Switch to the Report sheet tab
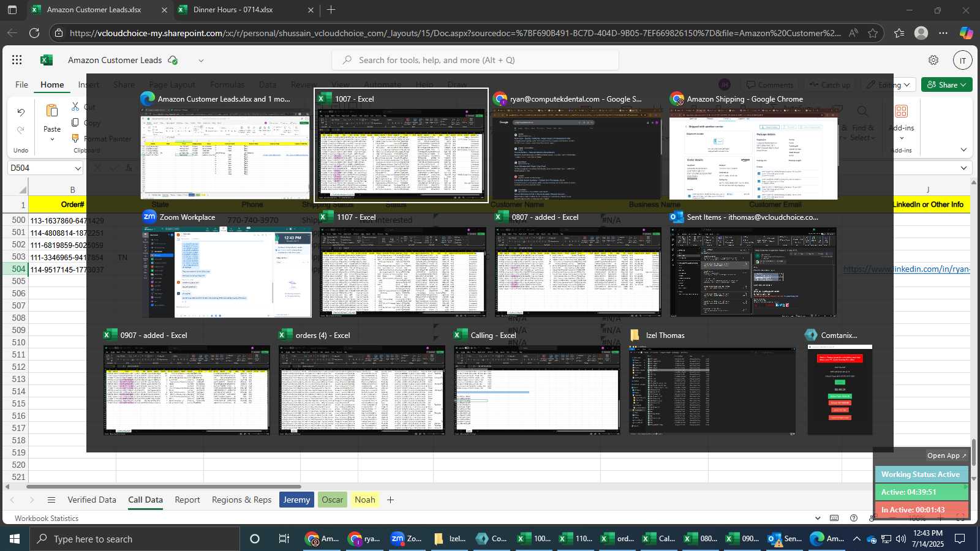Screen dimensions: 980x551 (x=187, y=500)
